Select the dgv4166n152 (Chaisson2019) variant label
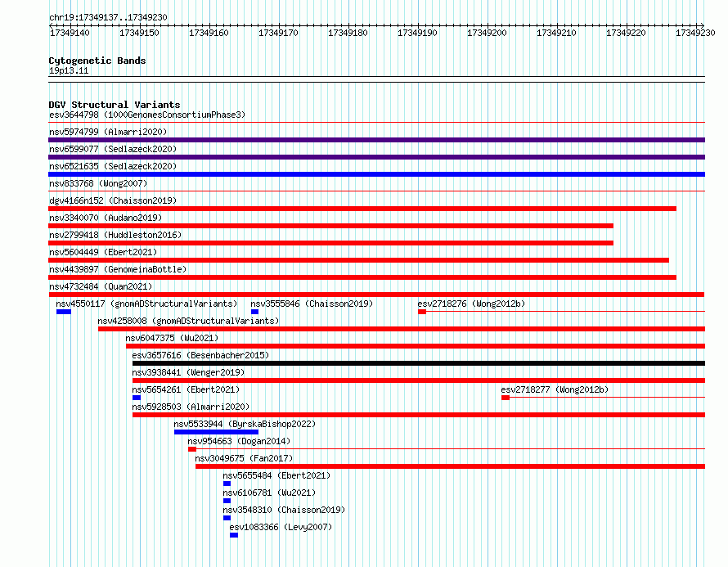The image size is (728, 567). point(113,200)
